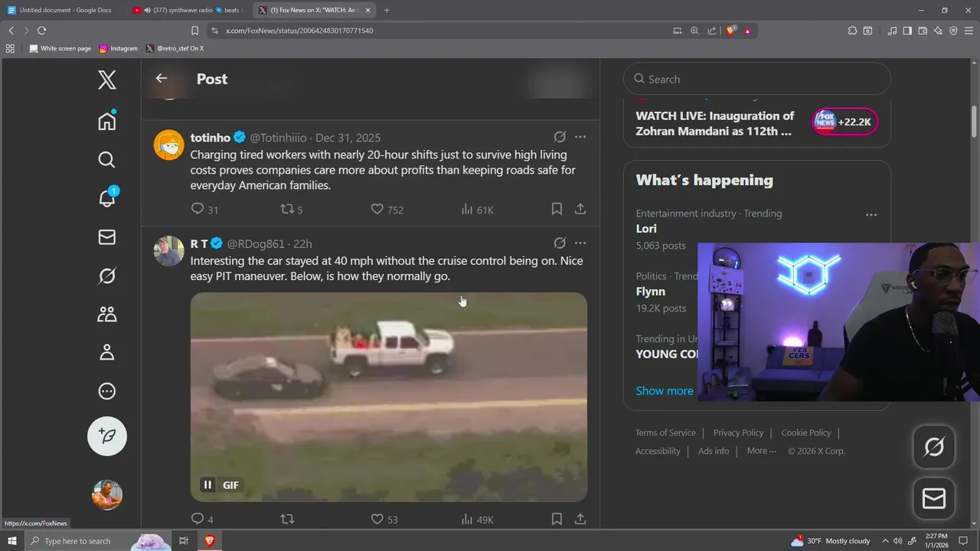Reply to R T's post

[x=198, y=519]
